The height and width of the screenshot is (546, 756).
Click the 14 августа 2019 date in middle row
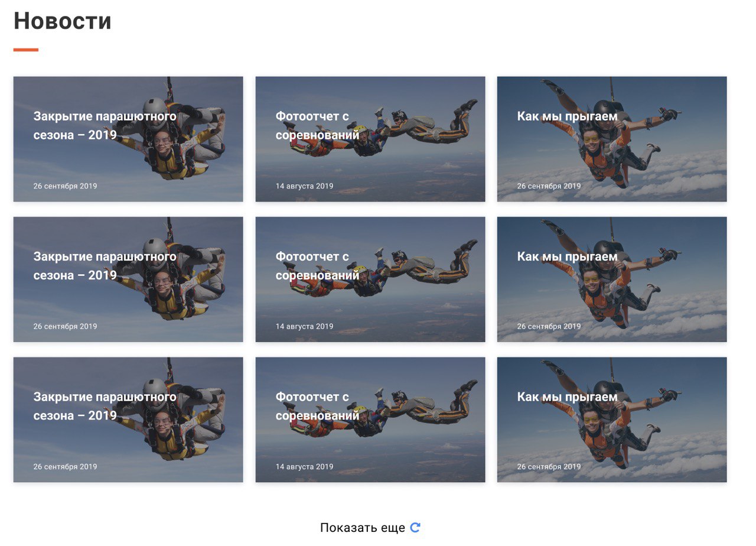click(304, 326)
